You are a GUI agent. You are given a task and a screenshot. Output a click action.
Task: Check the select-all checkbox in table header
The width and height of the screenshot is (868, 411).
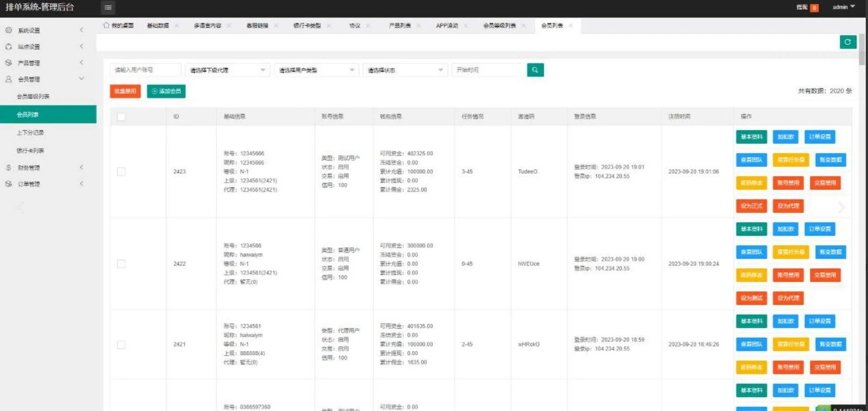(x=121, y=117)
